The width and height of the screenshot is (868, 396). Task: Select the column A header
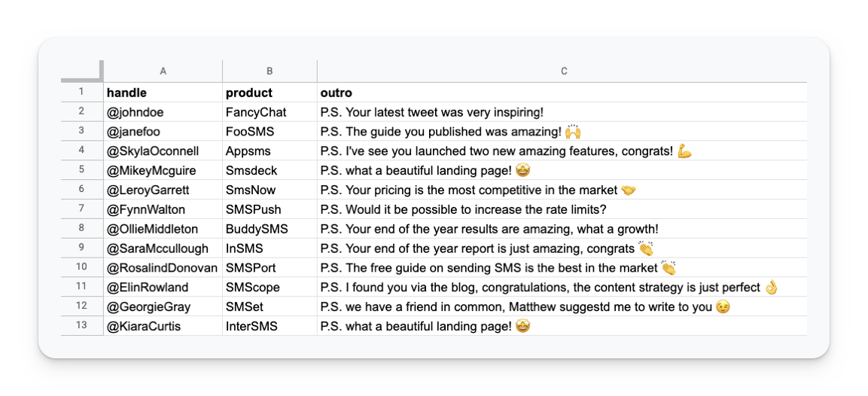(163, 71)
